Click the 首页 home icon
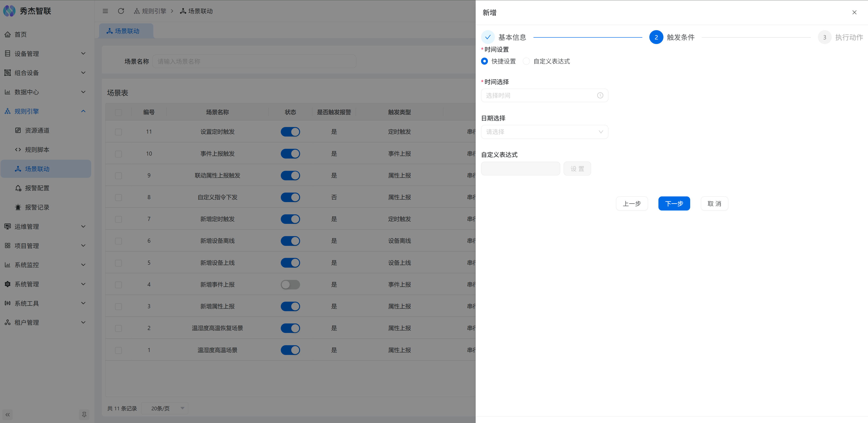Image resolution: width=868 pixels, height=423 pixels. coord(7,34)
